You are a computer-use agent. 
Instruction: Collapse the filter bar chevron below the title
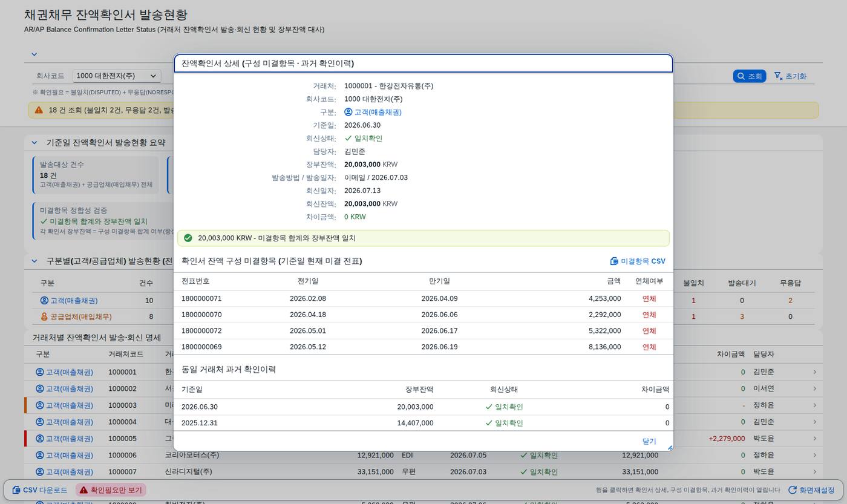click(x=34, y=54)
